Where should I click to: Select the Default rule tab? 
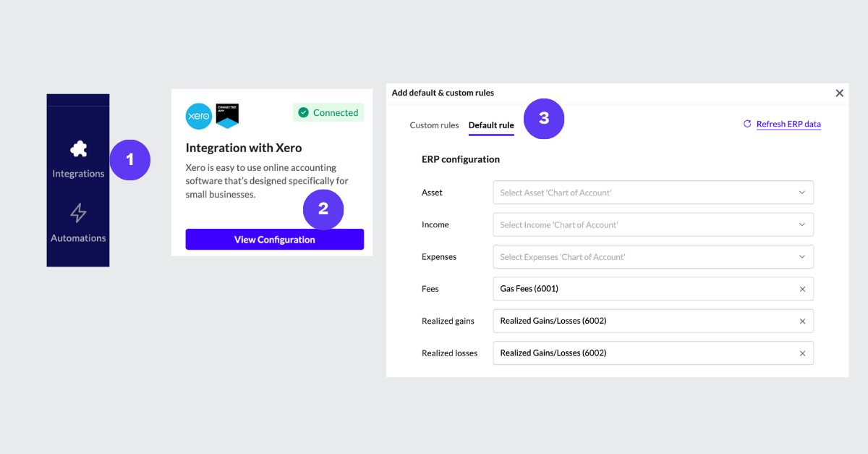click(491, 125)
